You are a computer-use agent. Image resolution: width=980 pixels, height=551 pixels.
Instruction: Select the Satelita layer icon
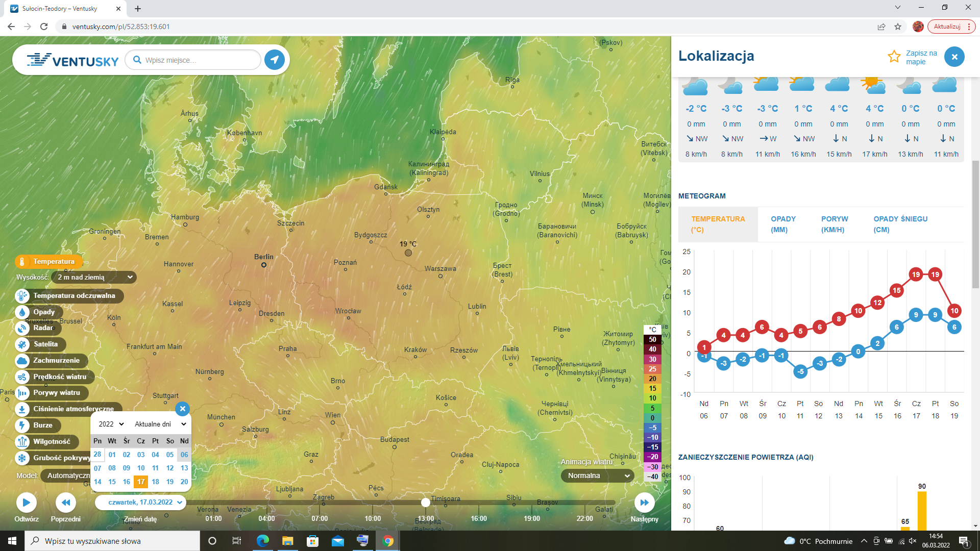[22, 344]
